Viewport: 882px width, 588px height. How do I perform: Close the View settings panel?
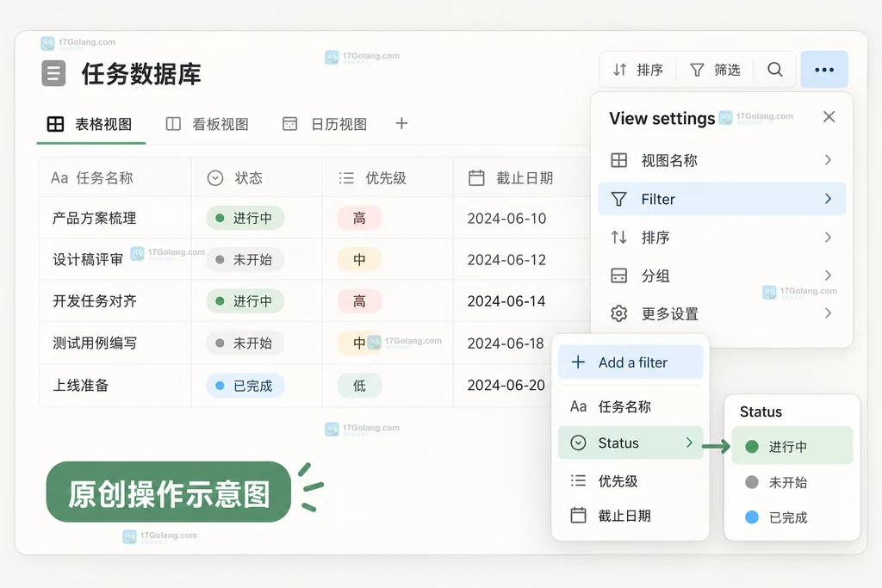(x=829, y=117)
